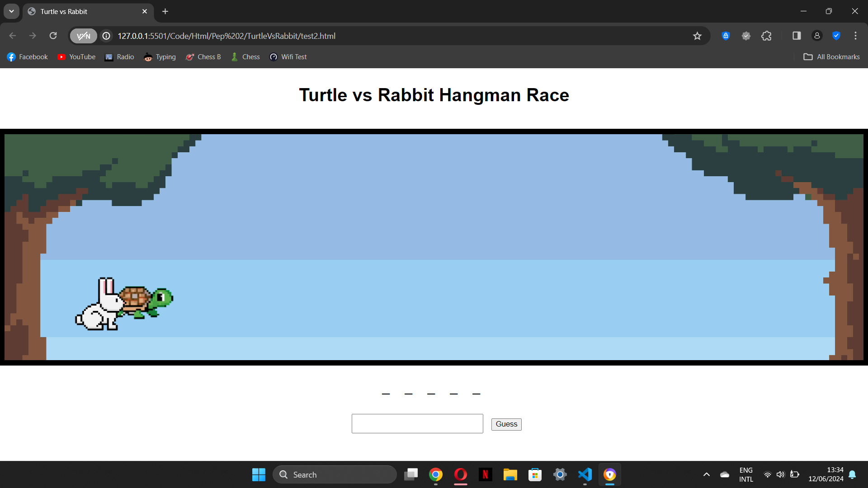This screenshot has width=868, height=488.
Task: Open the YouTube bookmark
Action: click(76, 57)
